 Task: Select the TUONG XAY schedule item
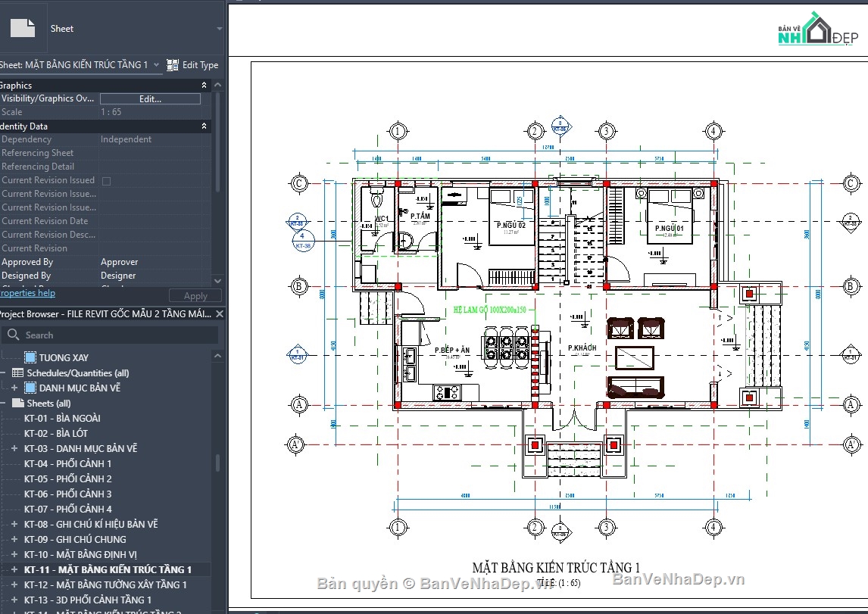coord(63,358)
